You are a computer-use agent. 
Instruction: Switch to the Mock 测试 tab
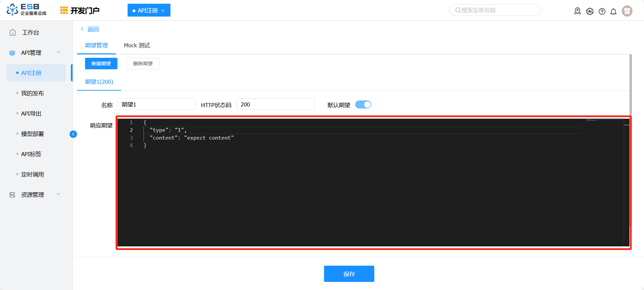point(137,45)
